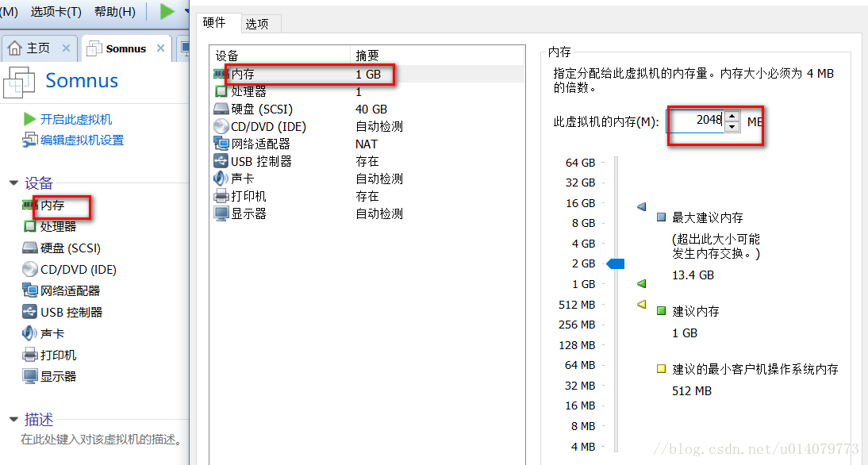The image size is (868, 465).
Task: Click the memory chip icon in hardware list
Action: (x=221, y=74)
